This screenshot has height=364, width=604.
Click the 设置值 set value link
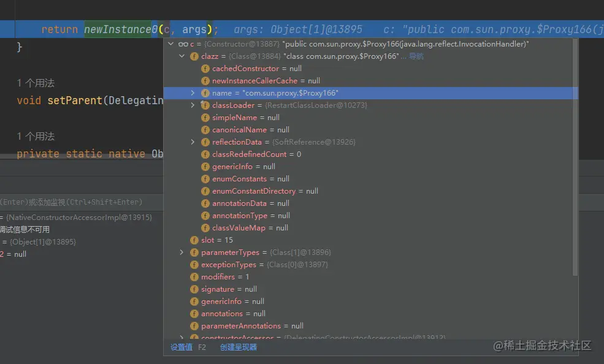(x=182, y=347)
